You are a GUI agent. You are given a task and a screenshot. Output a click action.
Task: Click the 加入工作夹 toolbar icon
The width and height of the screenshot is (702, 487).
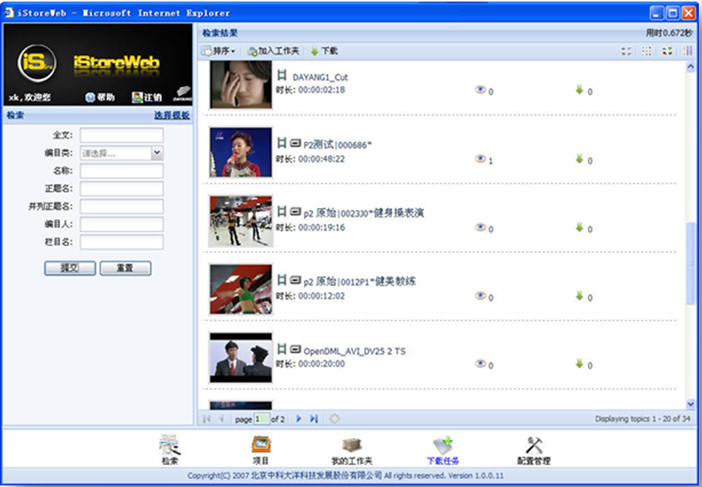(252, 51)
